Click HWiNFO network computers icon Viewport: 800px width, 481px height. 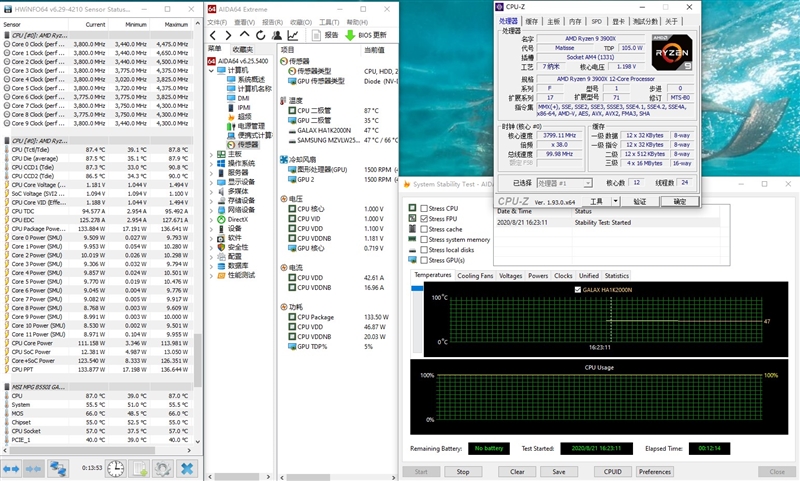pyautogui.click(x=58, y=468)
